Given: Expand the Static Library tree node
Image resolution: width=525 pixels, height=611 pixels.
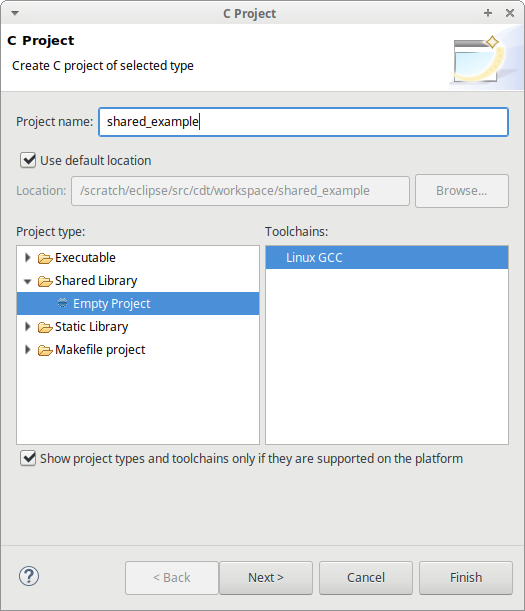Looking at the screenshot, I should (27, 327).
